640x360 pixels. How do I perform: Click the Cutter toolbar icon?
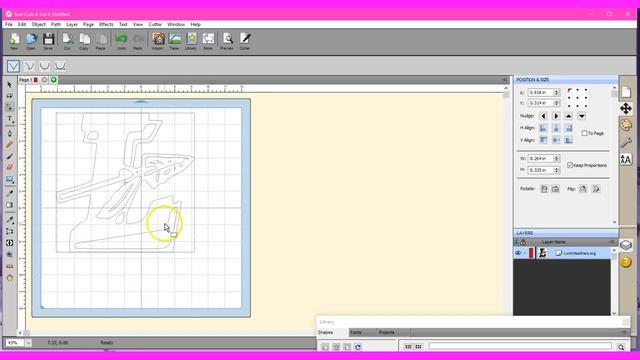pyautogui.click(x=245, y=41)
